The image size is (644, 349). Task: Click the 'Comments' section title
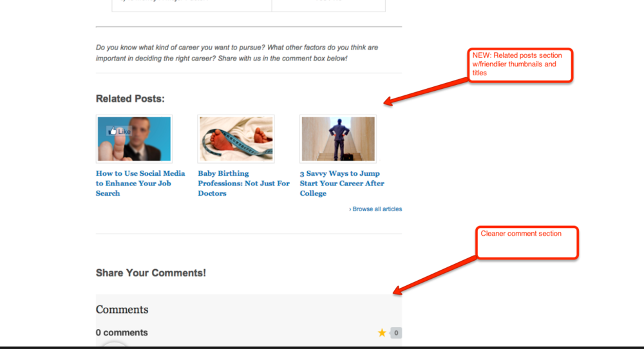click(x=122, y=310)
